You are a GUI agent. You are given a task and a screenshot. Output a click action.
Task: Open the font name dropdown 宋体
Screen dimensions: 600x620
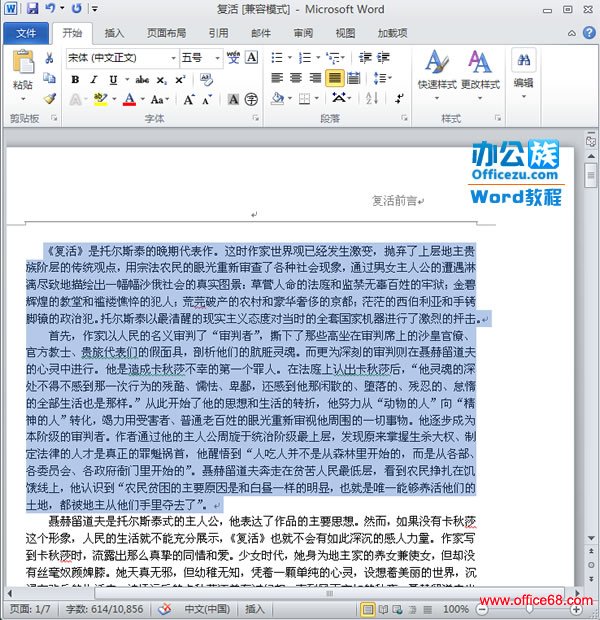tap(173, 58)
